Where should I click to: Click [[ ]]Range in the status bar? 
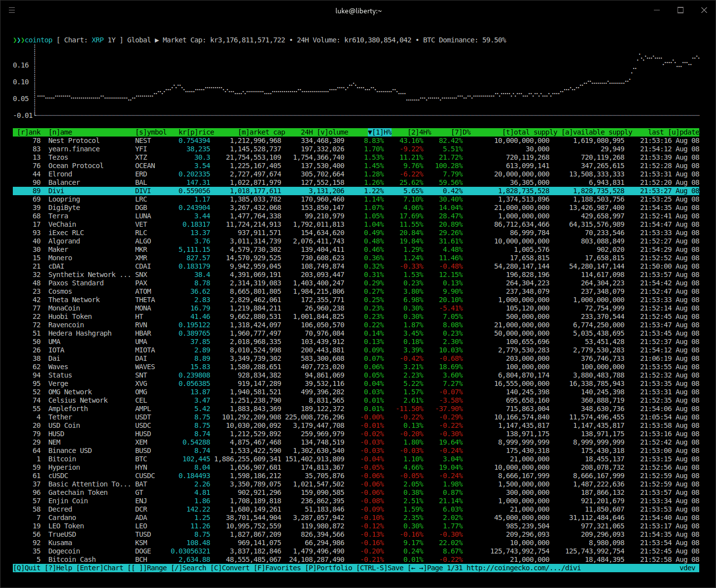pos(147,568)
